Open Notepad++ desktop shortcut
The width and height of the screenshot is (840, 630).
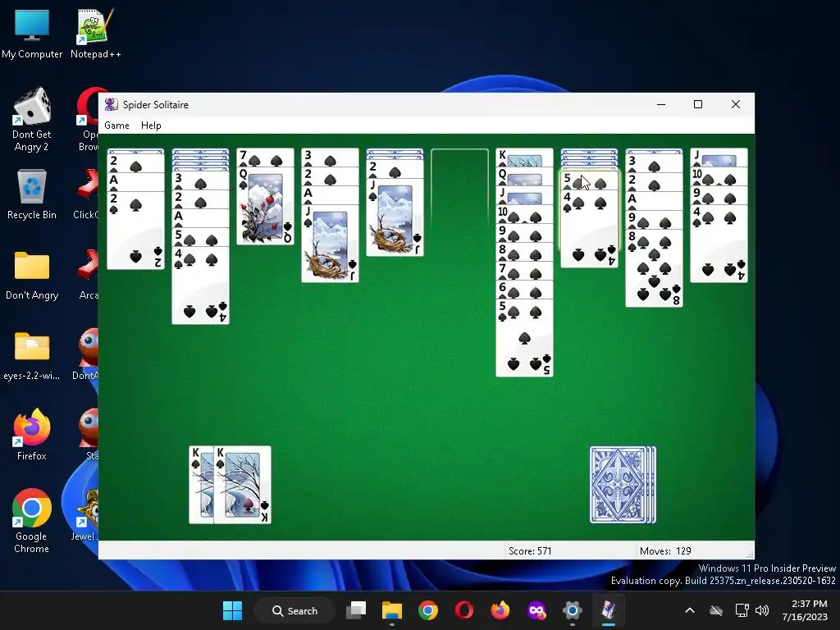pos(95,34)
